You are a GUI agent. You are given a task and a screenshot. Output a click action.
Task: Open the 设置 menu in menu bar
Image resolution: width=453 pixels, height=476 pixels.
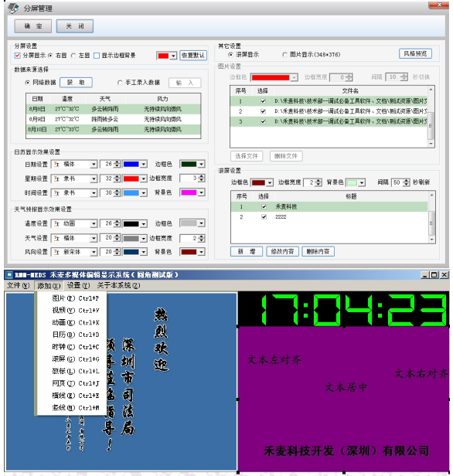coord(78,285)
